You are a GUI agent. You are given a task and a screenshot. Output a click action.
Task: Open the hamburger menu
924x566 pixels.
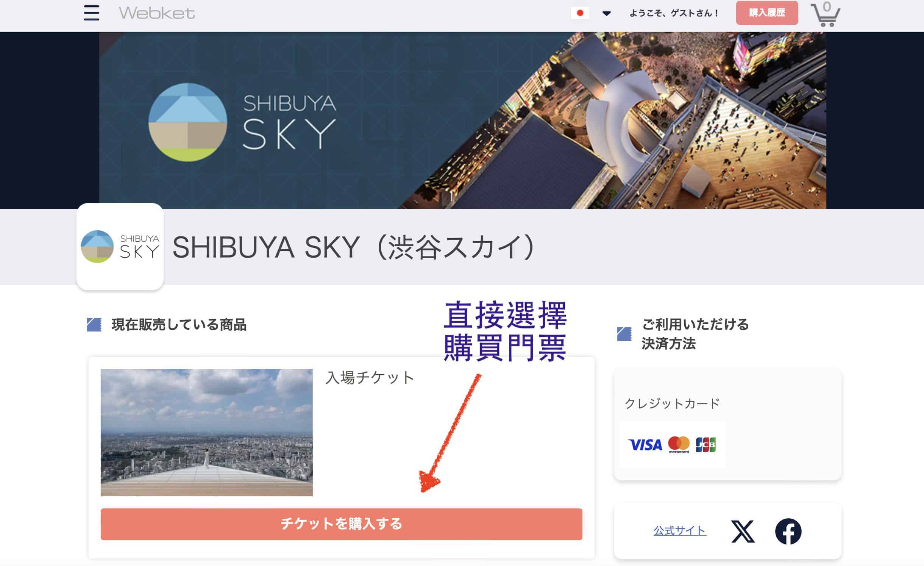point(92,13)
